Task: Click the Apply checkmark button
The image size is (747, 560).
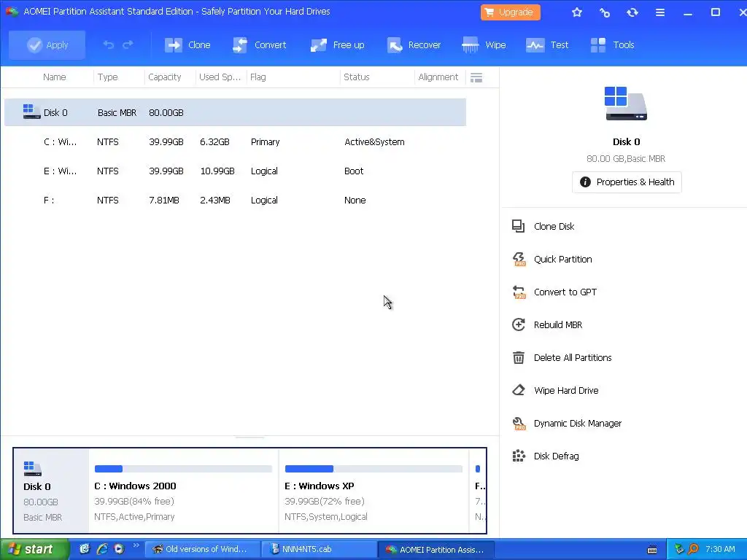Action: [x=47, y=44]
